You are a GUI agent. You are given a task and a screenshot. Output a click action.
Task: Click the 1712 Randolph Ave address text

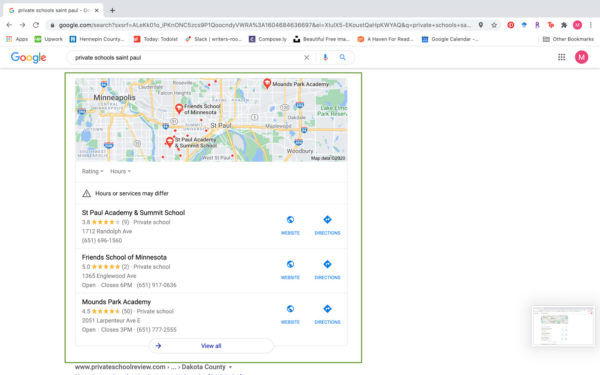coord(107,232)
